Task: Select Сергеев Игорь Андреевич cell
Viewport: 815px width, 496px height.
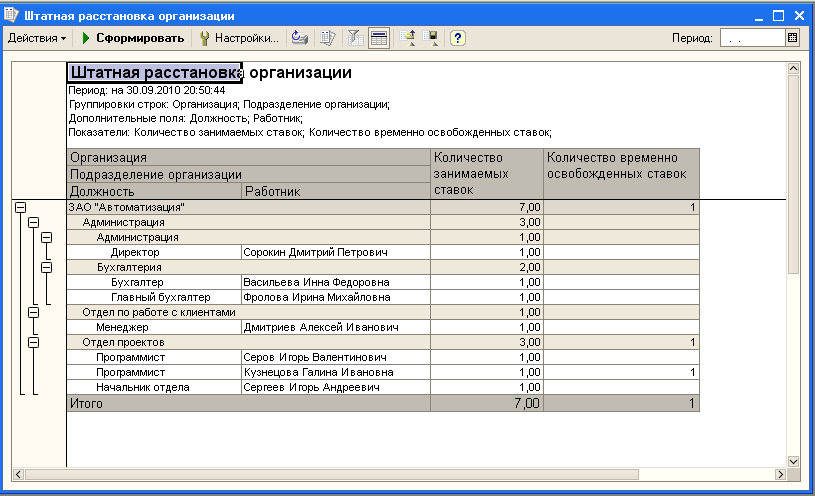Action: 336,388
